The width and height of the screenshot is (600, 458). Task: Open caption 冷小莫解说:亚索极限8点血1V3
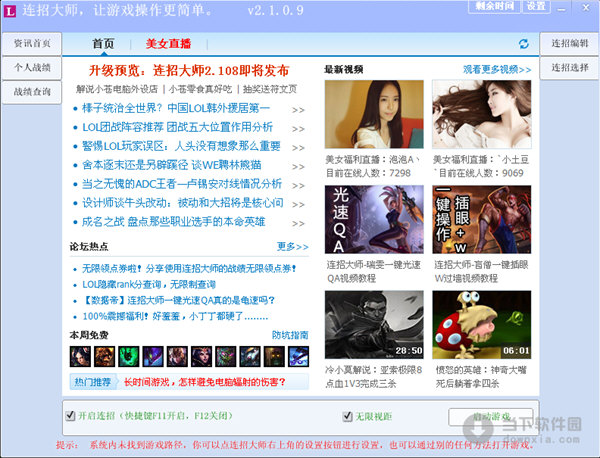[x=373, y=377]
